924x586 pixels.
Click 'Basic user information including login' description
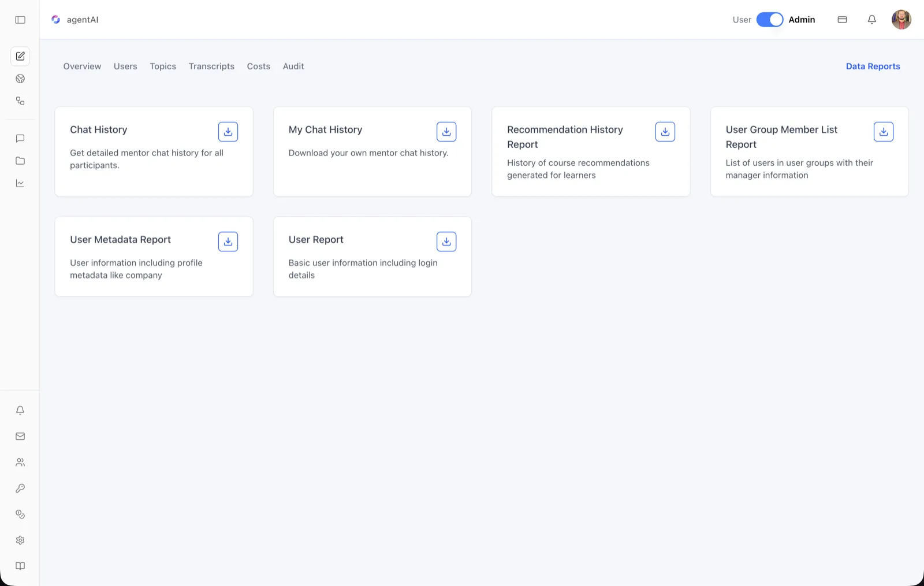click(363, 269)
